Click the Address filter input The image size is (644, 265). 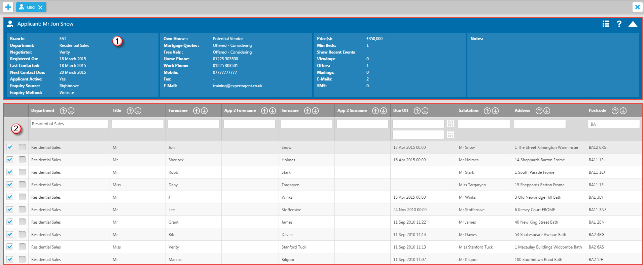coord(540,124)
